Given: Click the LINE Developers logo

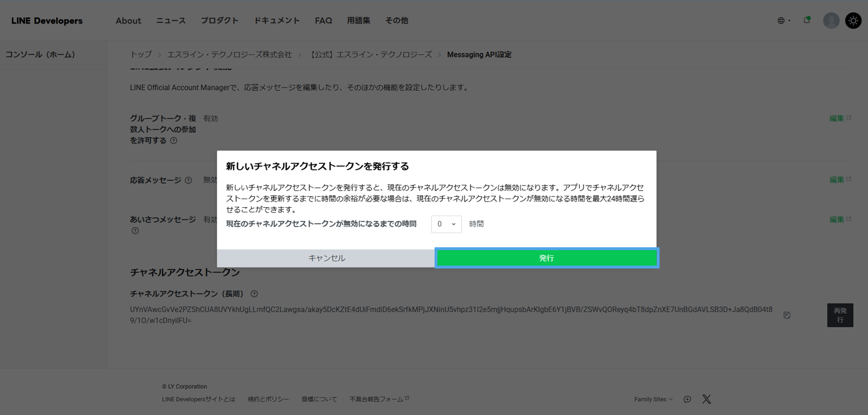Looking at the screenshot, I should [x=47, y=21].
